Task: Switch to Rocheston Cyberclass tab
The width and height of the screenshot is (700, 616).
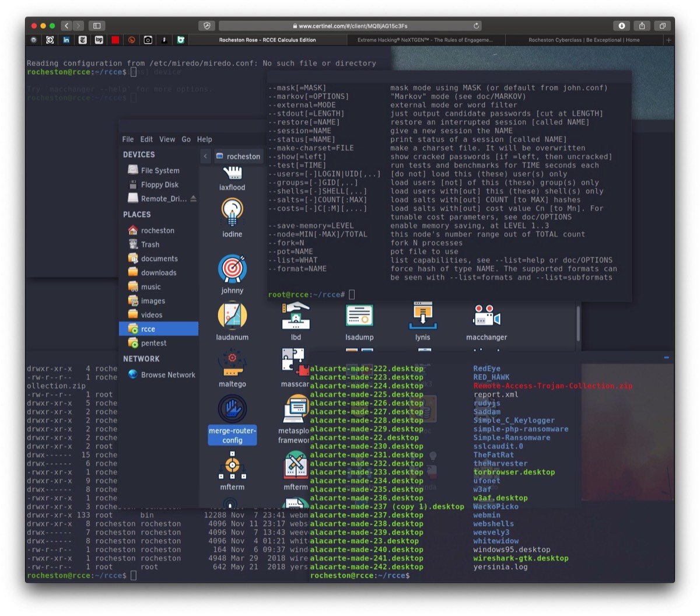Action: pyautogui.click(x=583, y=40)
